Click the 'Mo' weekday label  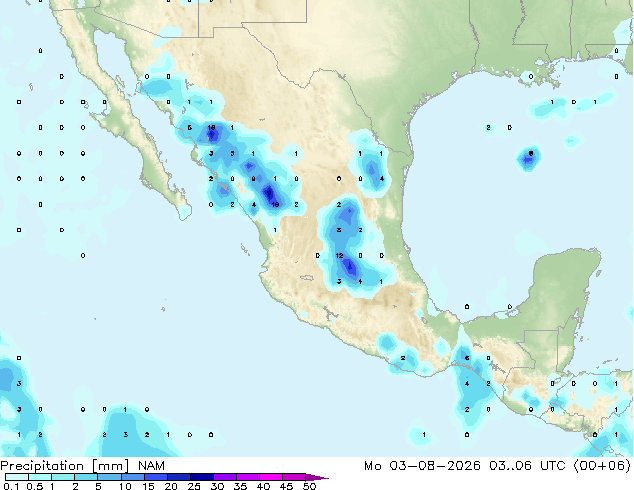tap(372, 466)
